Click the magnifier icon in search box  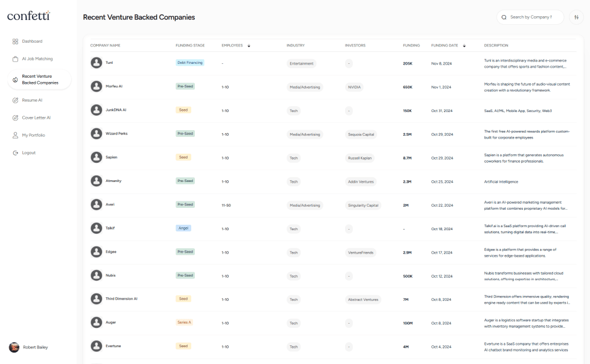[504, 17]
